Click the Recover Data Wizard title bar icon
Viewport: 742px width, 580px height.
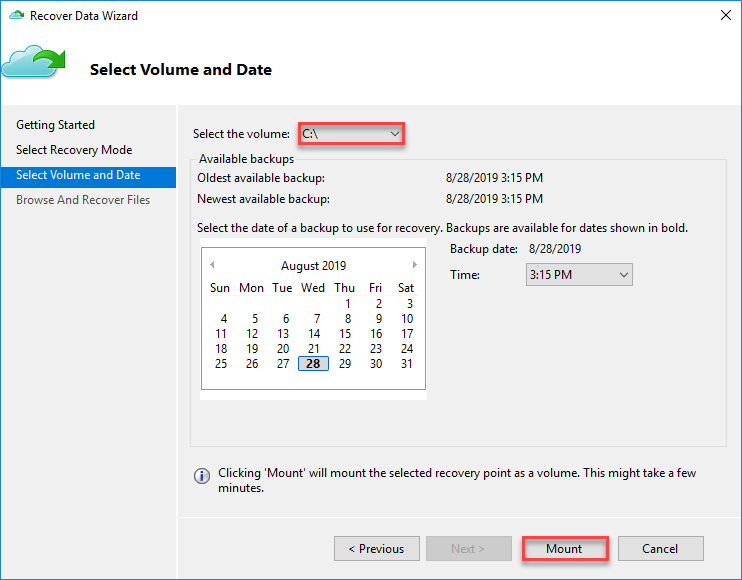pos(16,16)
